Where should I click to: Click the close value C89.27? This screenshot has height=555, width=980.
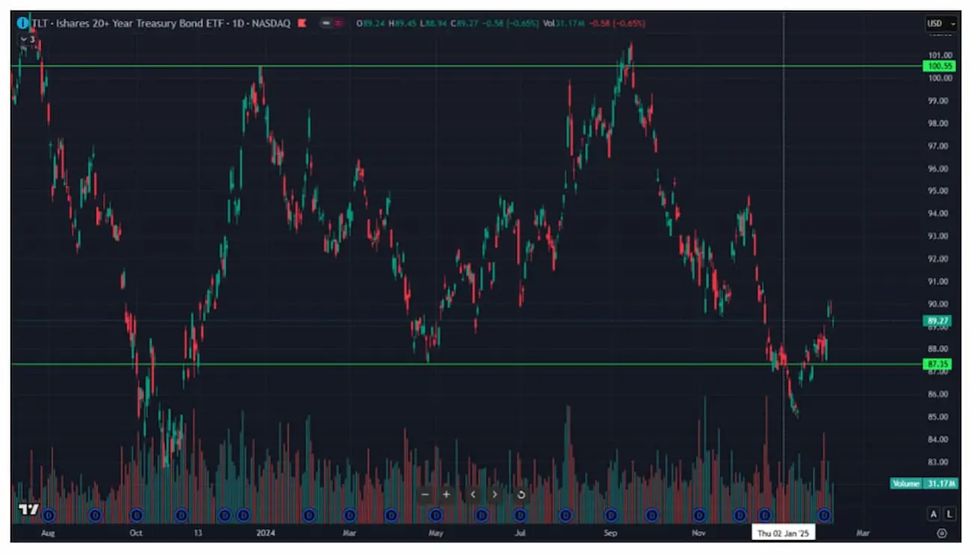coord(465,23)
